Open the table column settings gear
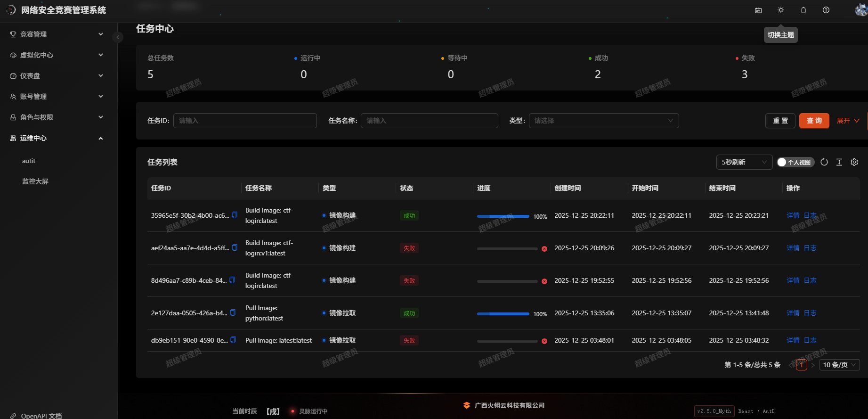 click(854, 162)
